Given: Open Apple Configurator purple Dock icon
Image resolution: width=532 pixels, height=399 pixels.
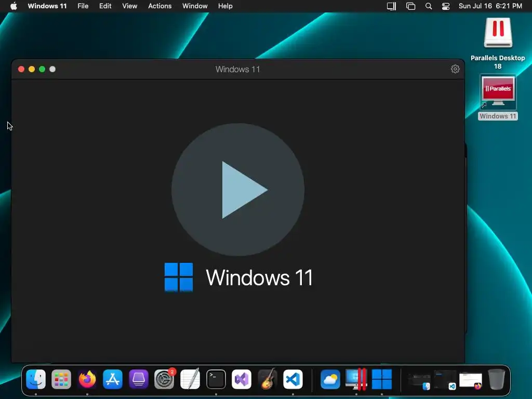Looking at the screenshot, I should click(x=138, y=379).
